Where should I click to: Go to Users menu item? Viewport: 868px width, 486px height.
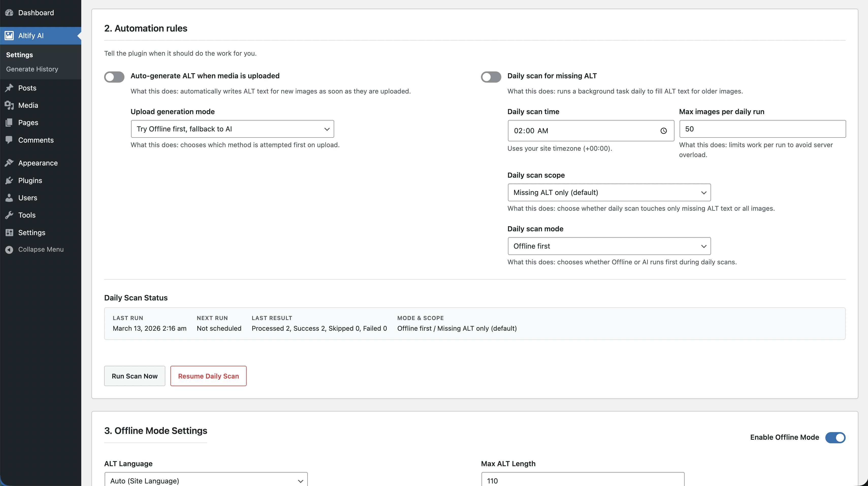[x=28, y=198]
